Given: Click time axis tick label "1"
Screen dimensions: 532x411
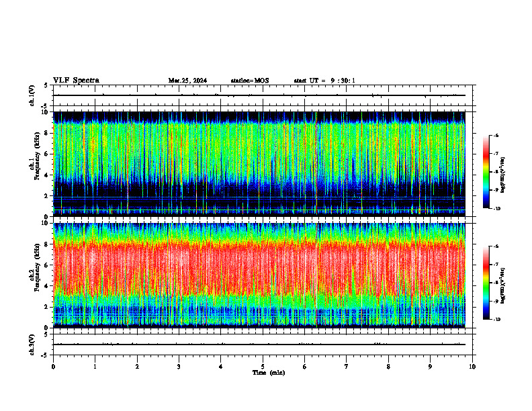Looking at the screenshot, I should 95,367.
